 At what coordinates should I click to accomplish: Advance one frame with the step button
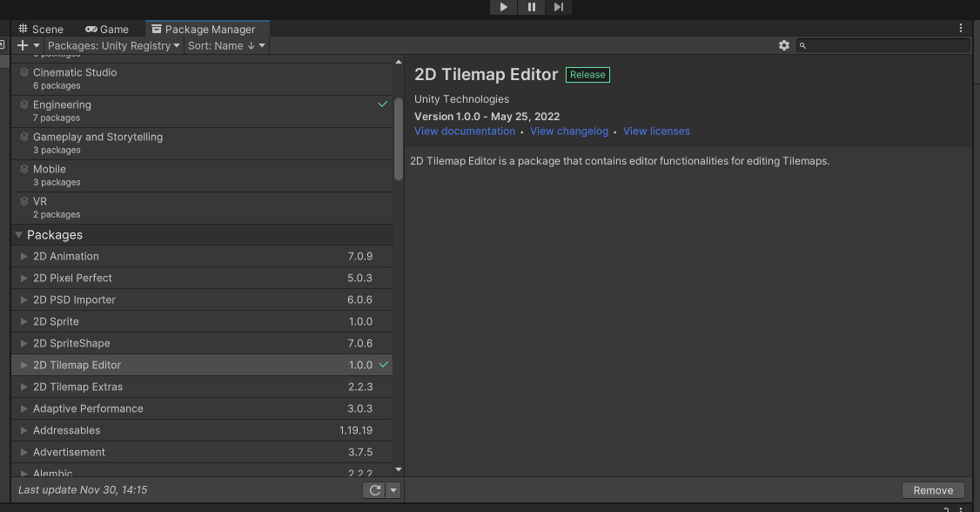[559, 7]
